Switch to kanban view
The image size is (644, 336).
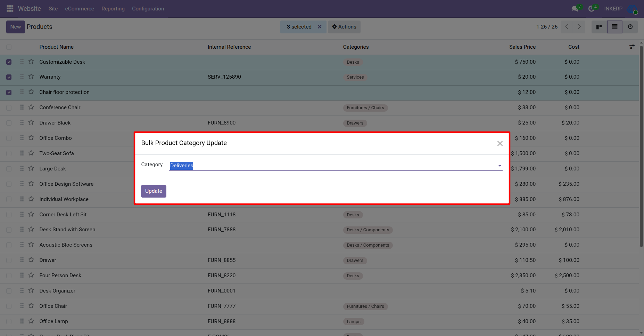click(x=599, y=27)
